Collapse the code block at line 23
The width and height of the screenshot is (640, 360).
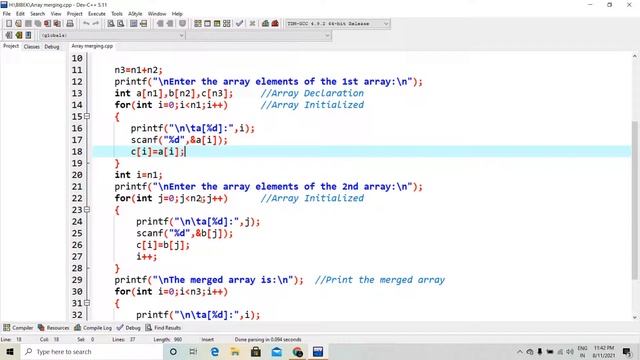(x=87, y=209)
